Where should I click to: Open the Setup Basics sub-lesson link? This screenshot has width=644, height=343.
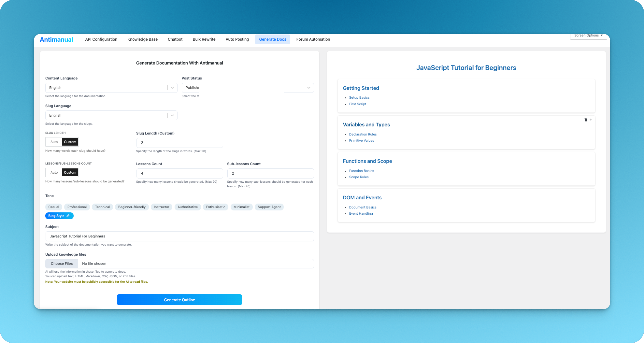359,97
